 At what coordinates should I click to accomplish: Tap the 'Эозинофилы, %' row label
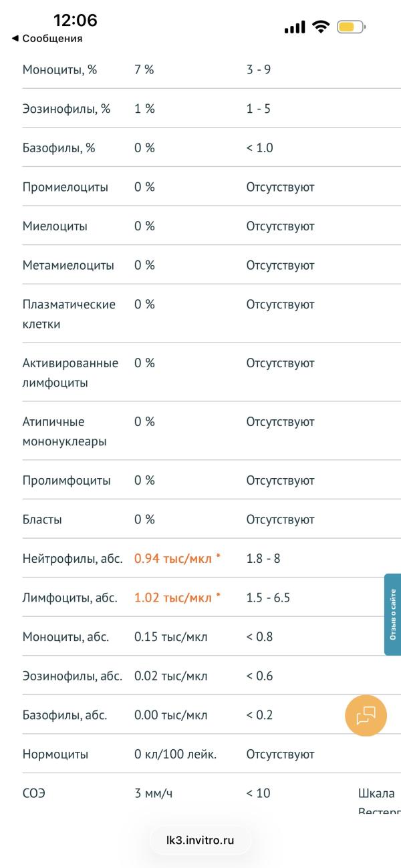pyautogui.click(x=66, y=108)
